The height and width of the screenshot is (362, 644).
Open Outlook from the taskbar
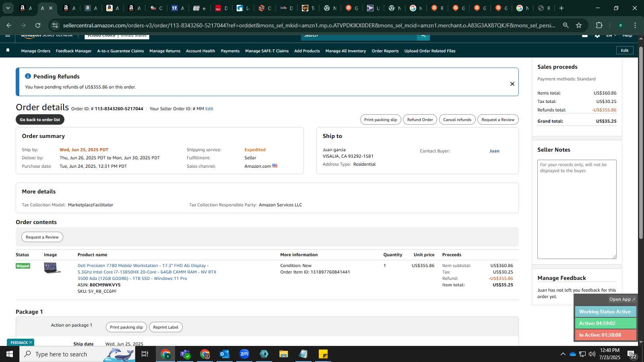[225, 354]
